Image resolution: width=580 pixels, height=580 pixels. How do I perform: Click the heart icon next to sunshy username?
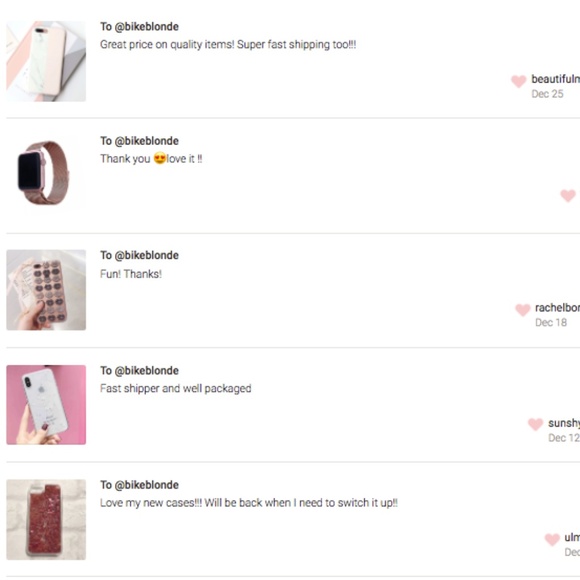[535, 424]
